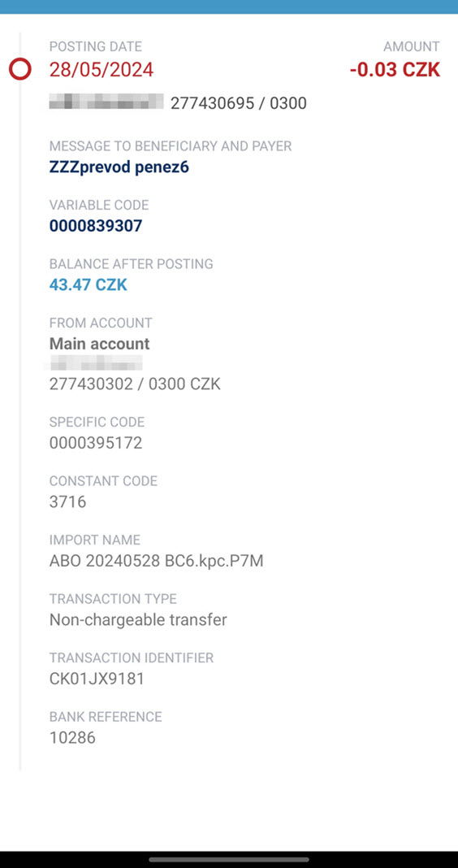Click the red circle timeline marker
Image resolution: width=458 pixels, height=868 pixels.
click(20, 70)
